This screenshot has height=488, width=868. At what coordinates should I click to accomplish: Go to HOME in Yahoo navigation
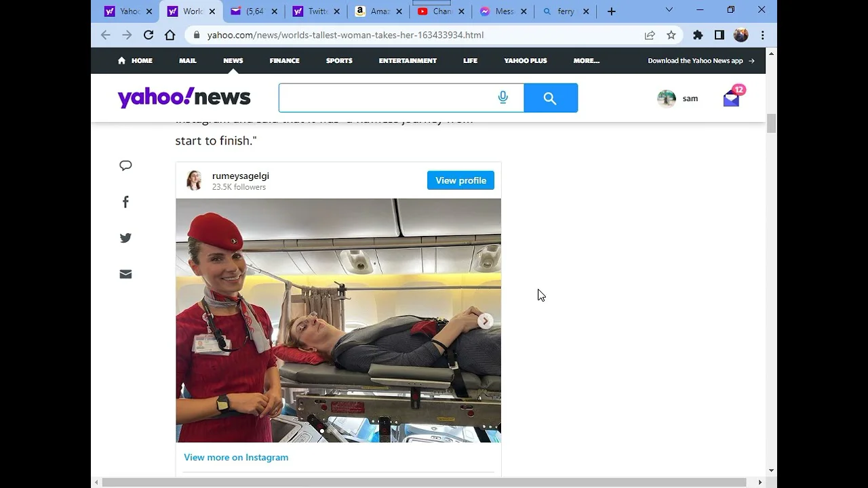point(135,61)
